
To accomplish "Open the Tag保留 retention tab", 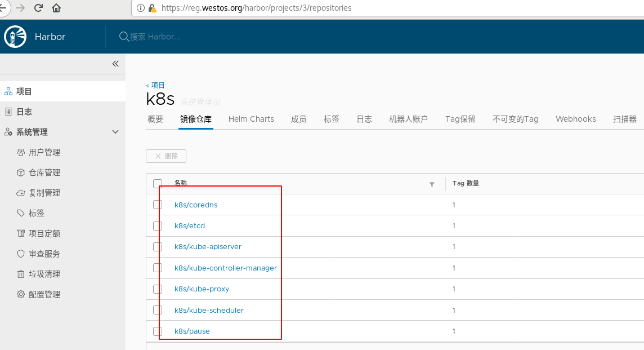I will pyautogui.click(x=460, y=119).
